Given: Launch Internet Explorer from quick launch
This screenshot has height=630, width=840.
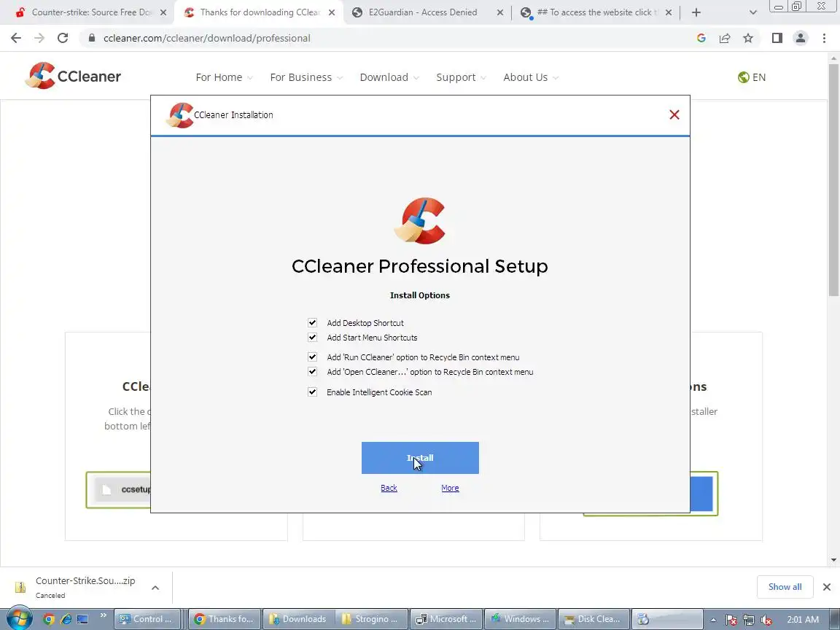Looking at the screenshot, I should click(66, 619).
